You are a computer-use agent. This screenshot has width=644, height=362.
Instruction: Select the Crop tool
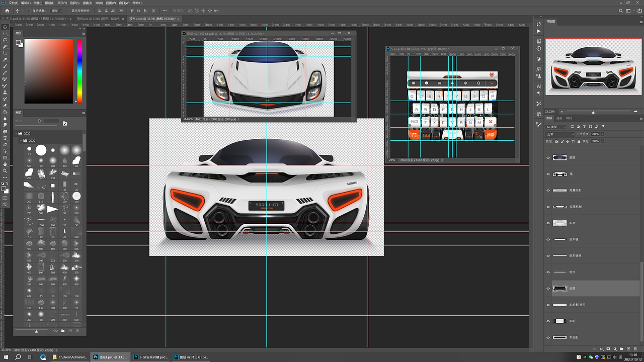pyautogui.click(x=5, y=53)
